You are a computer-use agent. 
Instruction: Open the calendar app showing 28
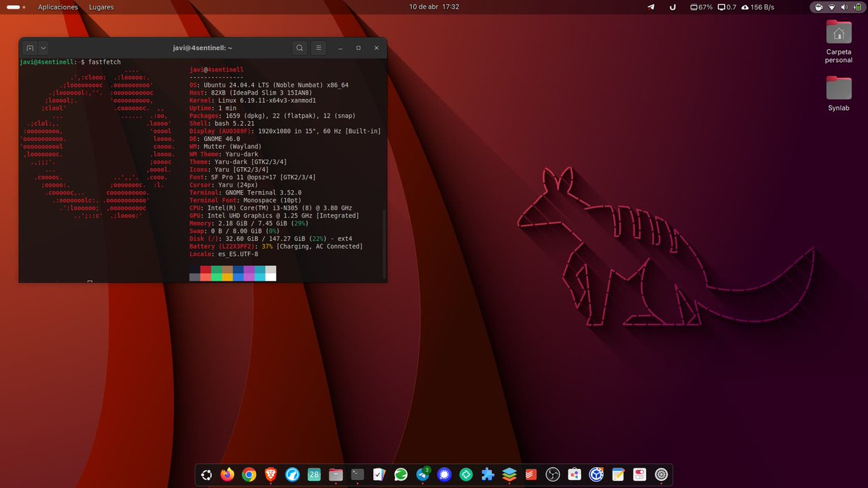coord(314,475)
